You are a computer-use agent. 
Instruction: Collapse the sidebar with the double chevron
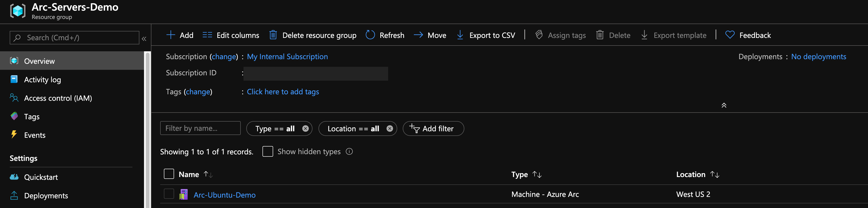144,39
